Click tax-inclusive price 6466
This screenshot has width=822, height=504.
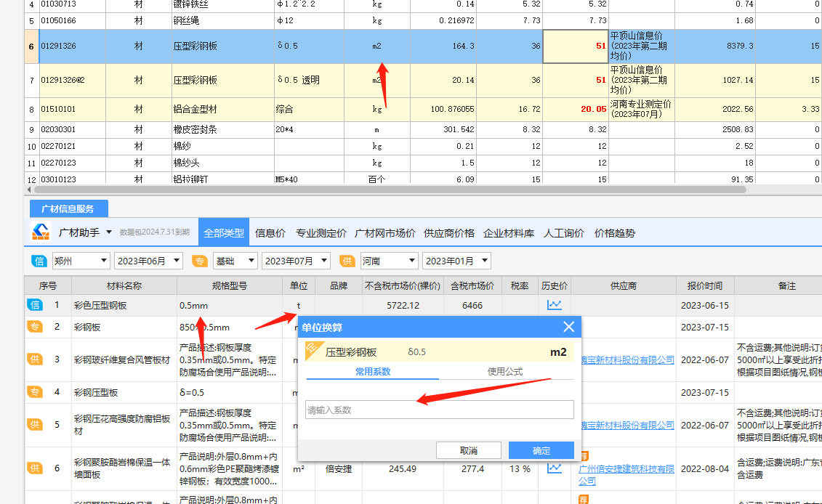point(472,306)
